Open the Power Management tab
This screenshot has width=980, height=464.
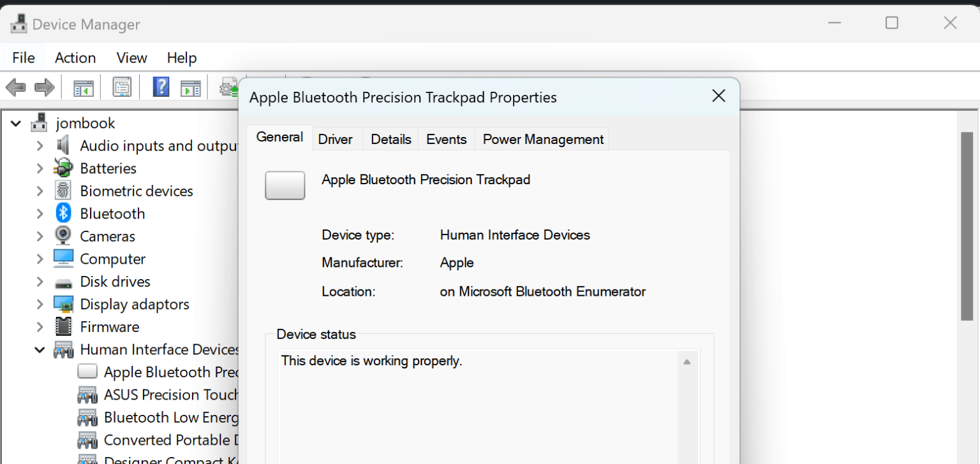click(x=542, y=139)
